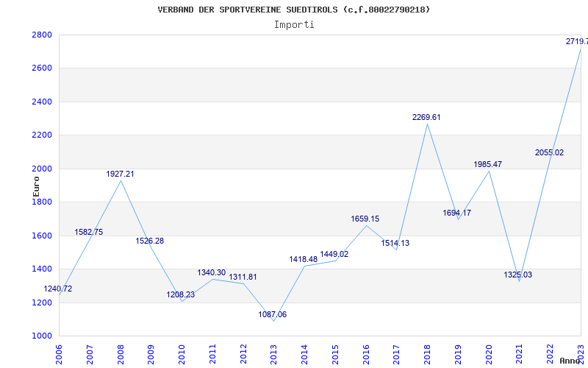Select data label 1325.03
The width and height of the screenshot is (588, 368).
(x=518, y=275)
